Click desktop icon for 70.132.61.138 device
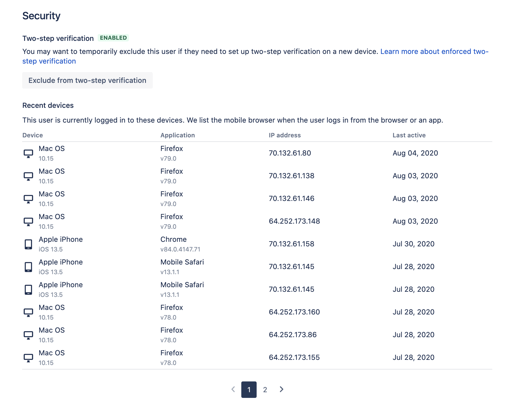 [28, 176]
